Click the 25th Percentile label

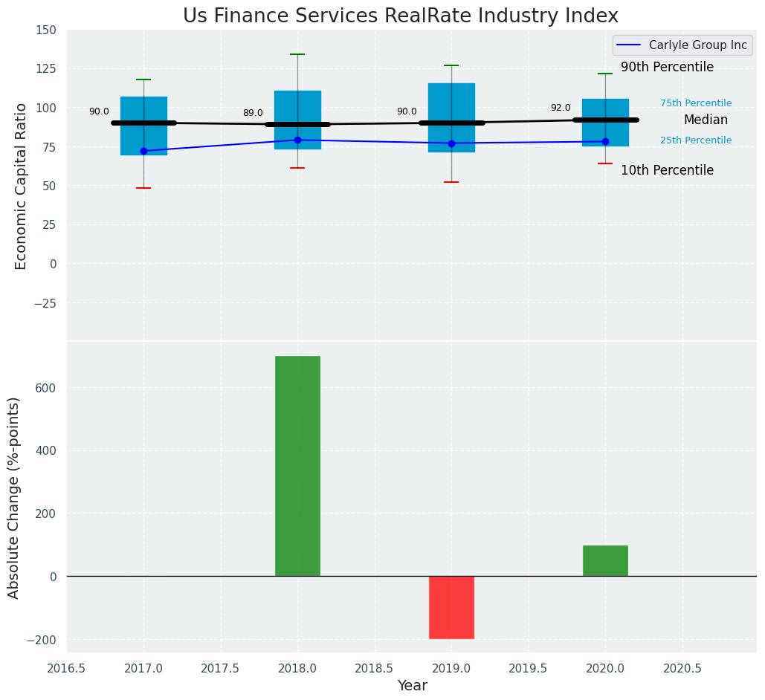[x=696, y=140]
